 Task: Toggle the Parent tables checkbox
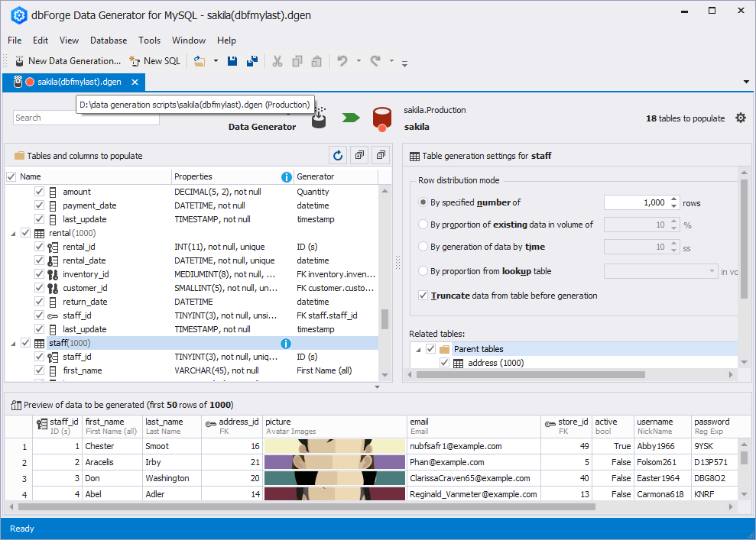pyautogui.click(x=430, y=349)
